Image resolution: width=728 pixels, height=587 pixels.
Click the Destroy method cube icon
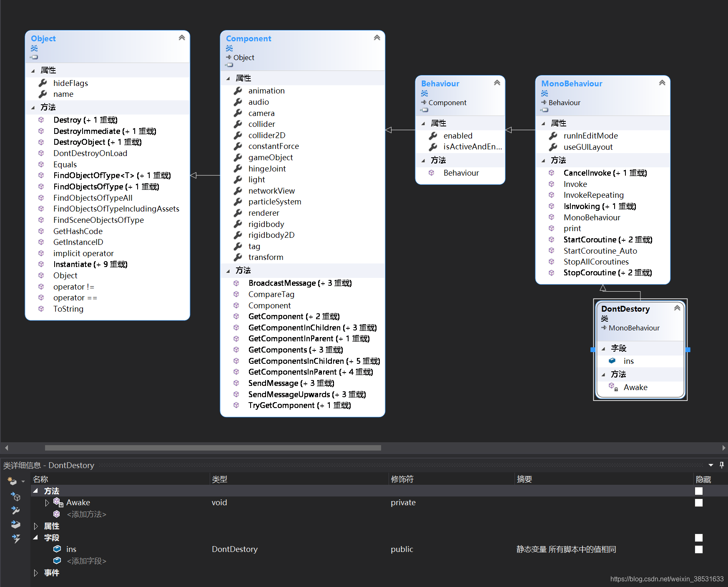41,120
